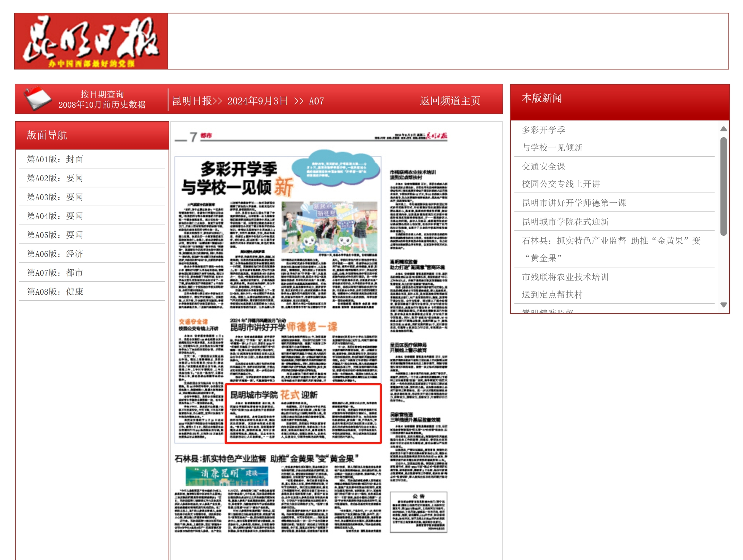
Task: Open 昆明城市学院花式迎新 in news list
Action: 565,222
